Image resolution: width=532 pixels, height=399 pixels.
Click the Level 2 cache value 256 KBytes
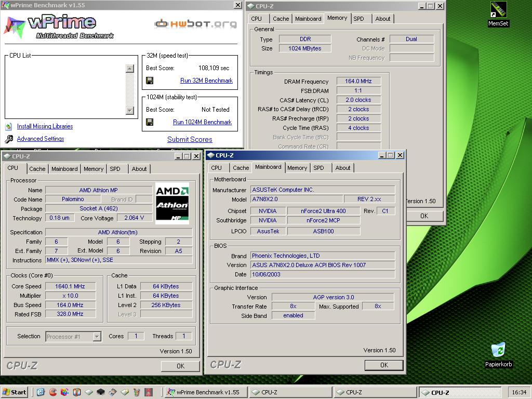point(166,305)
